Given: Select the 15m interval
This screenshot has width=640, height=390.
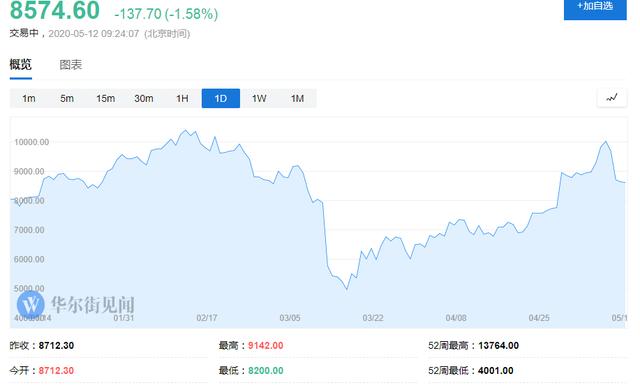Looking at the screenshot, I should (x=105, y=98).
